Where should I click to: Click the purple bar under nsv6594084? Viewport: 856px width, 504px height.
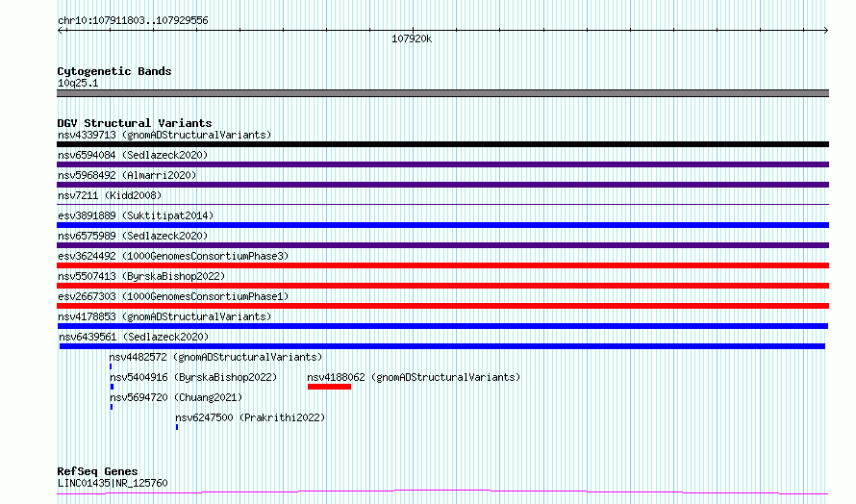[x=442, y=164]
